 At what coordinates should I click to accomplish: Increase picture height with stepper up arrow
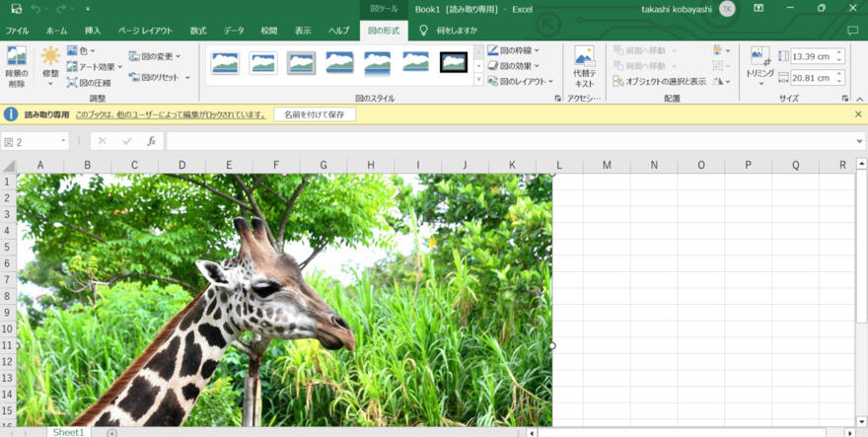point(839,52)
